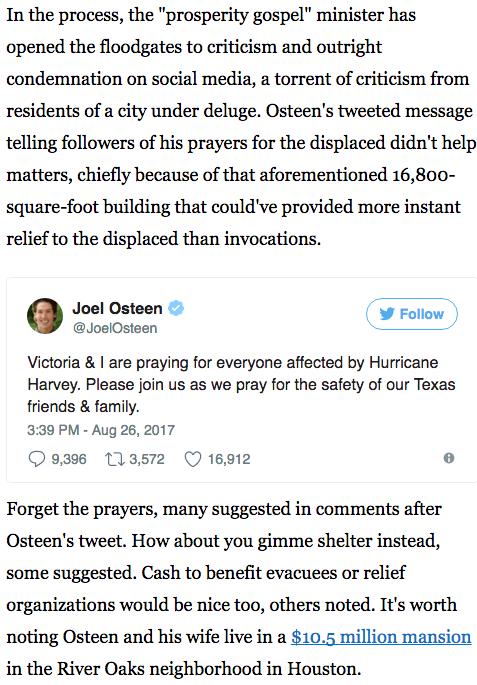Viewport: 477px width, 685px height.
Task: Open the $10.5 million mansion link
Action: pos(381,637)
